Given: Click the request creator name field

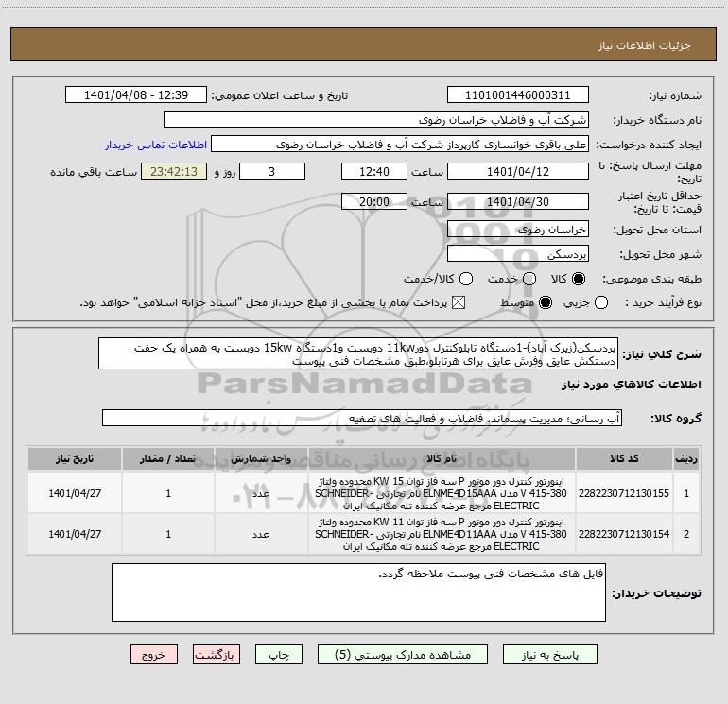Looking at the screenshot, I should coord(400,145).
